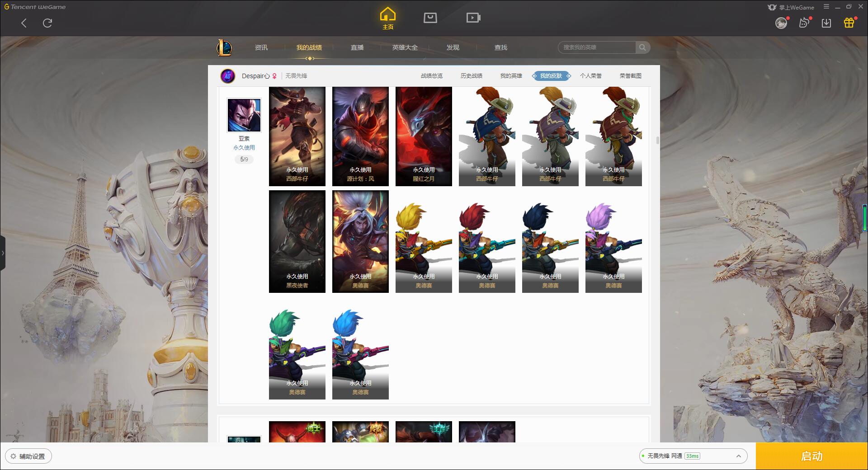Expand the left side panel arrow
The height and width of the screenshot is (470, 868).
[3, 253]
